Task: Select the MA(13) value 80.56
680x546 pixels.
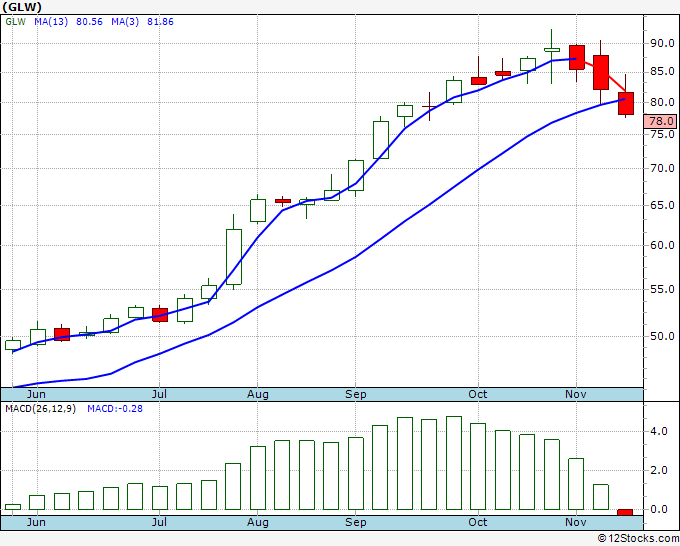Action: click(89, 22)
